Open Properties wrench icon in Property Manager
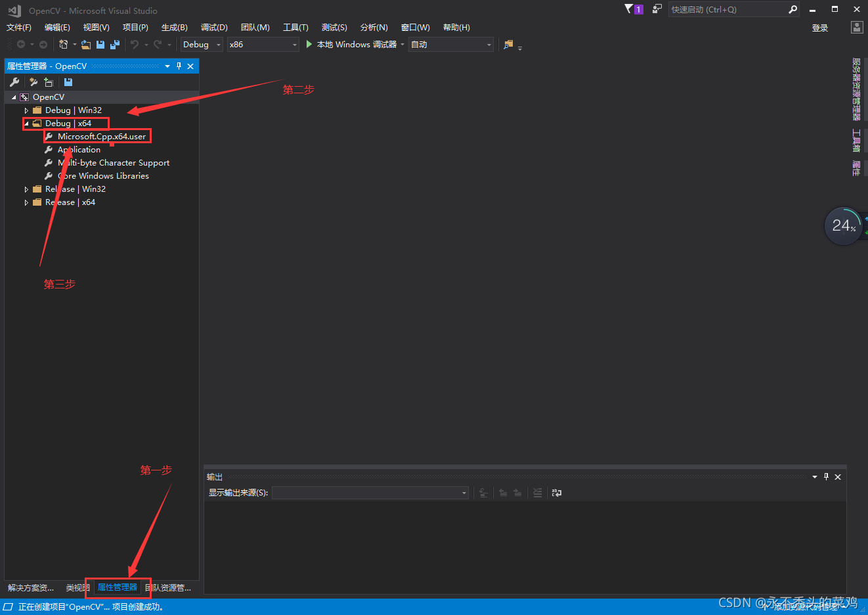The image size is (868, 615). (x=14, y=82)
